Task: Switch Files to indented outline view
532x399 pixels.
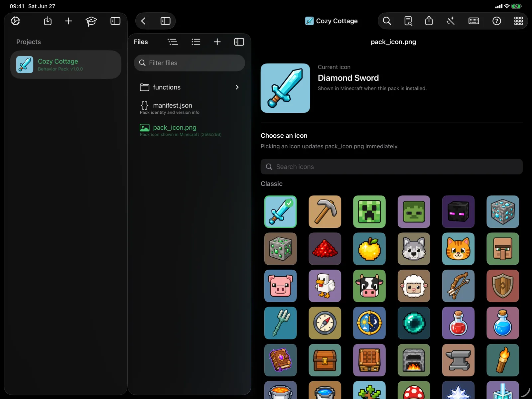Action: [173, 42]
